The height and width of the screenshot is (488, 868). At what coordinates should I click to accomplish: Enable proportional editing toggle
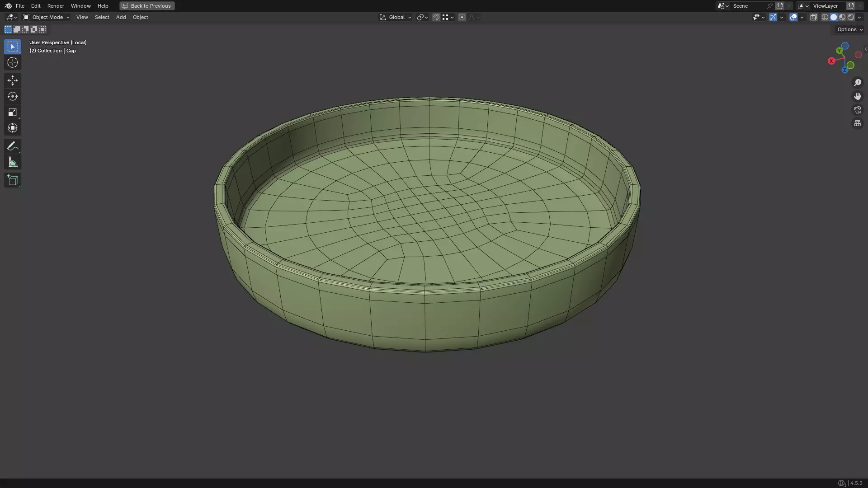462,17
